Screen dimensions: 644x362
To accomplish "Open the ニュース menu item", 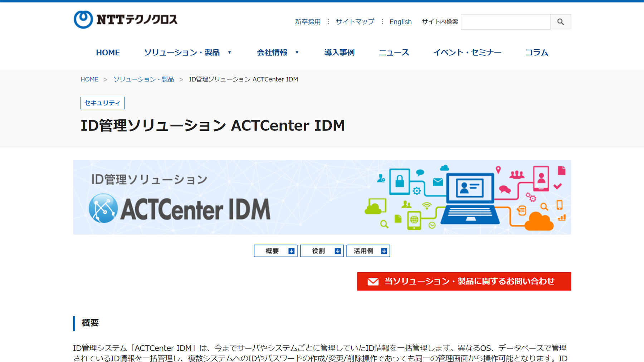I will pyautogui.click(x=394, y=53).
